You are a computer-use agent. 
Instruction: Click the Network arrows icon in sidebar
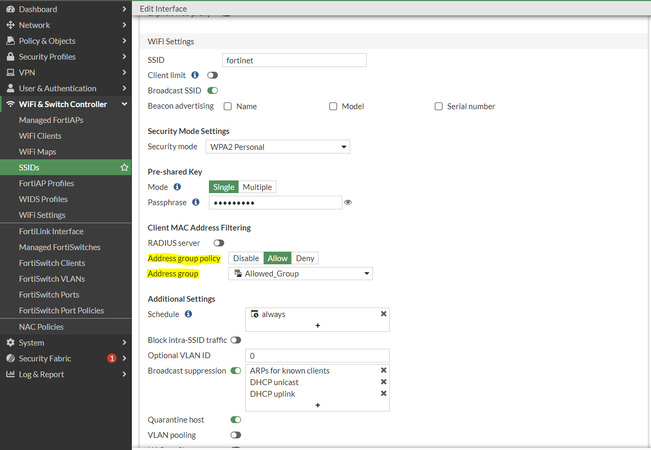click(10, 25)
